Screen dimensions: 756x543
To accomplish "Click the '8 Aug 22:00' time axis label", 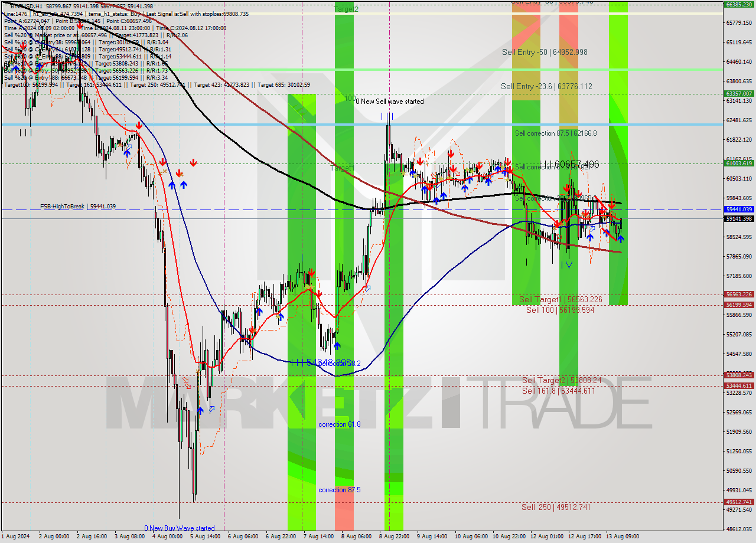I will point(394,537).
